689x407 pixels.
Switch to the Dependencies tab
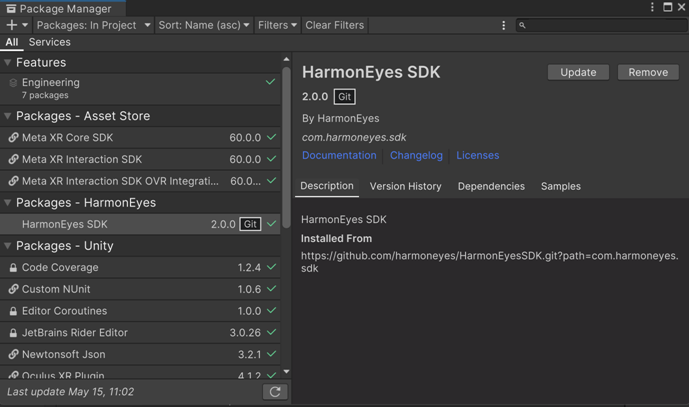coord(491,186)
